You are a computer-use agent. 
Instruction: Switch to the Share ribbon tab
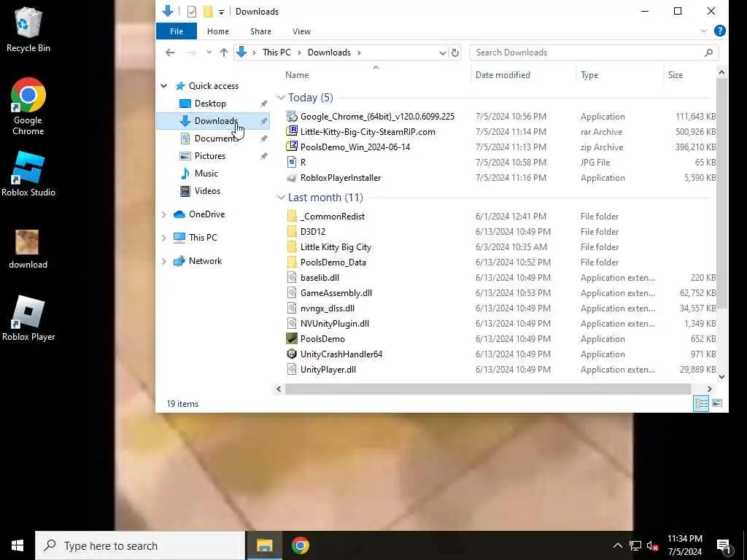tap(260, 31)
